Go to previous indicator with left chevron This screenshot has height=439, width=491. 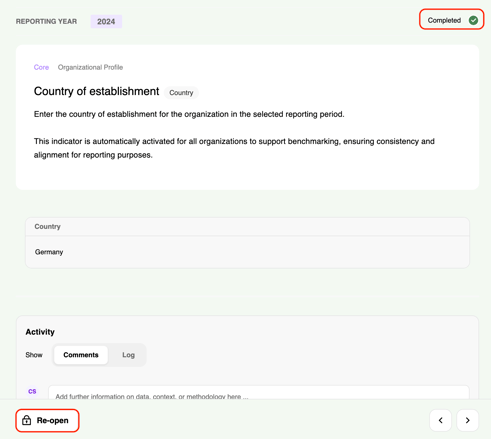click(440, 420)
